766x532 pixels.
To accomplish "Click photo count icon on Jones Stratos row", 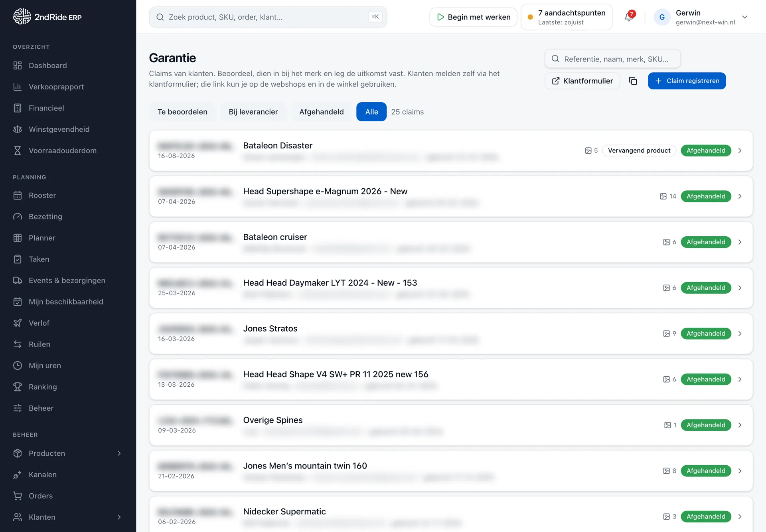I will (666, 334).
